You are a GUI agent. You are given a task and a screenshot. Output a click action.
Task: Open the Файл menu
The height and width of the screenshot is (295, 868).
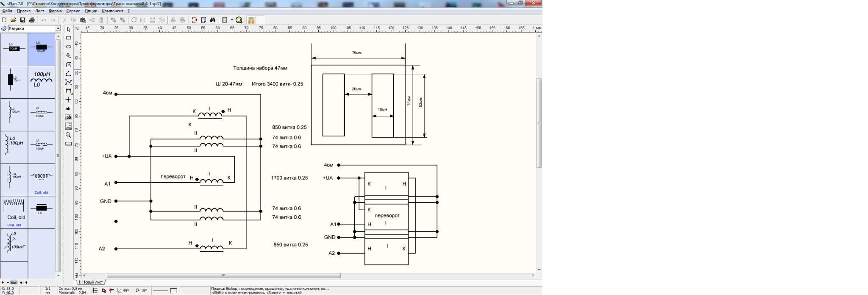7,11
